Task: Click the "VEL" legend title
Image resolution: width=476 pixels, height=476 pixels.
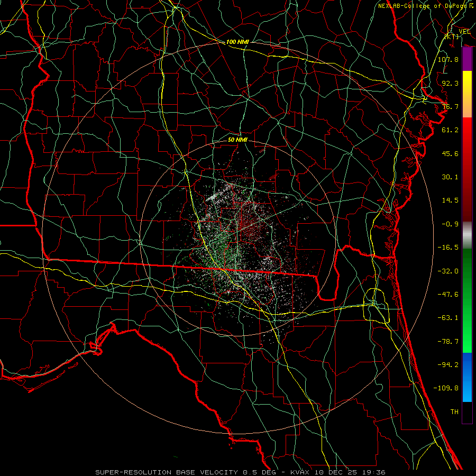Action: (x=464, y=32)
